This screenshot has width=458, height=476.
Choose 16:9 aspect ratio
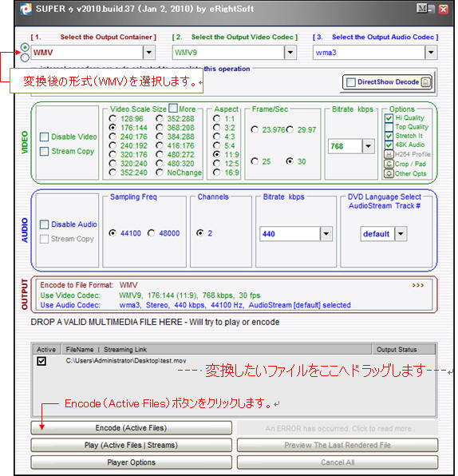coord(216,173)
